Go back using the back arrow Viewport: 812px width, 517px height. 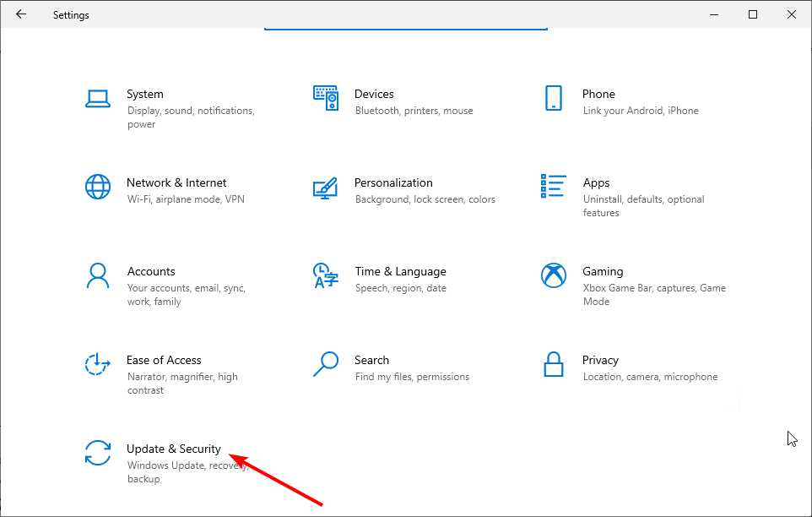click(x=21, y=14)
